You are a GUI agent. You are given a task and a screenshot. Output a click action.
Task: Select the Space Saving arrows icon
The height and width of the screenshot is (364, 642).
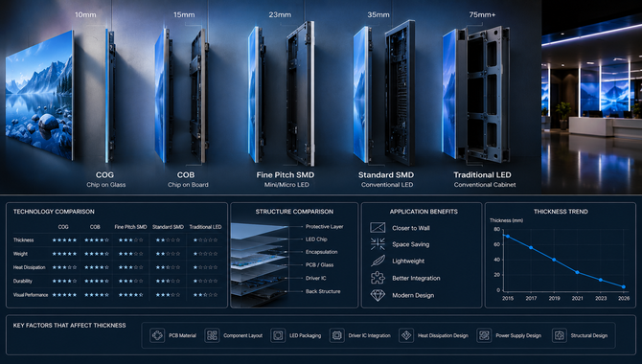click(378, 244)
